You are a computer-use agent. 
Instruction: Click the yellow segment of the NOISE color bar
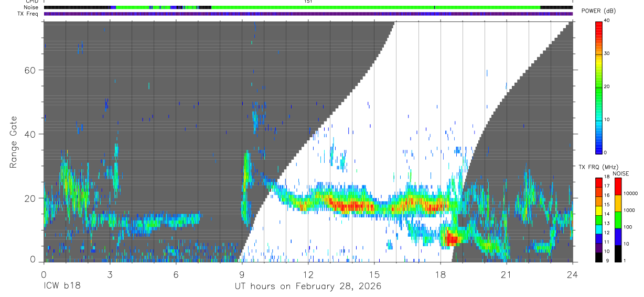(x=617, y=203)
